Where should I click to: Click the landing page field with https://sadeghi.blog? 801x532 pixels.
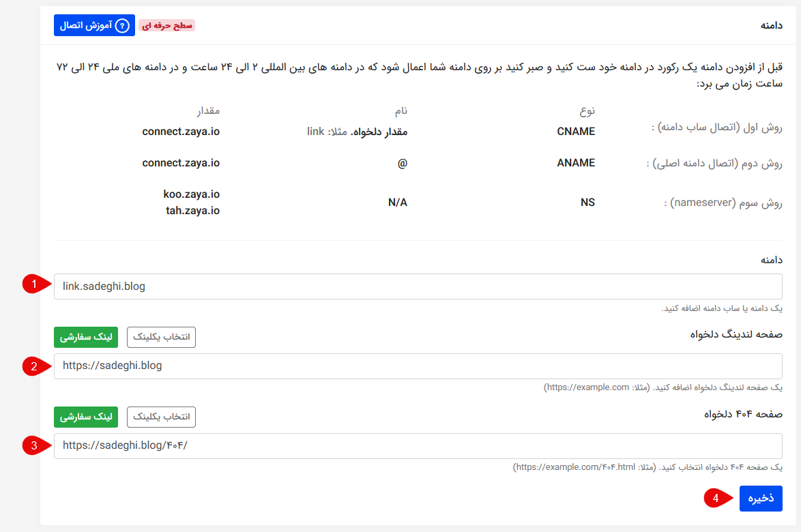tap(418, 366)
